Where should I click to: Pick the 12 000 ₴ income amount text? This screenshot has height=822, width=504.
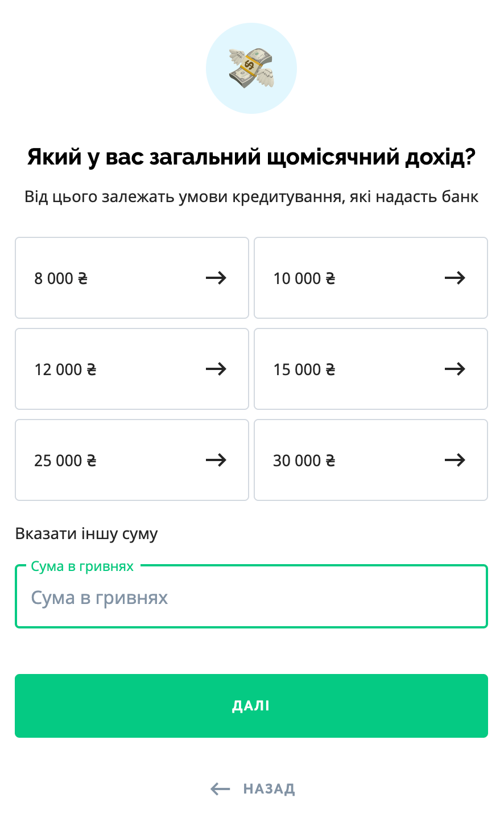pyautogui.click(x=65, y=369)
